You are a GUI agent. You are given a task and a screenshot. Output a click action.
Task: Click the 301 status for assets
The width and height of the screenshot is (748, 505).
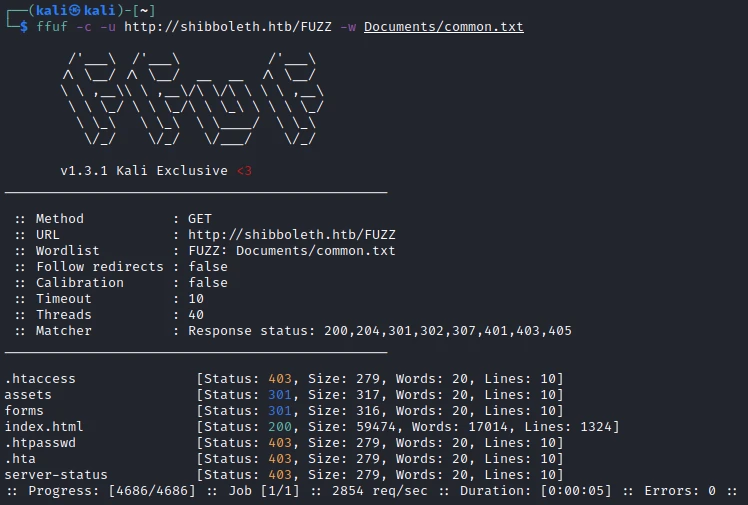[x=279, y=395]
